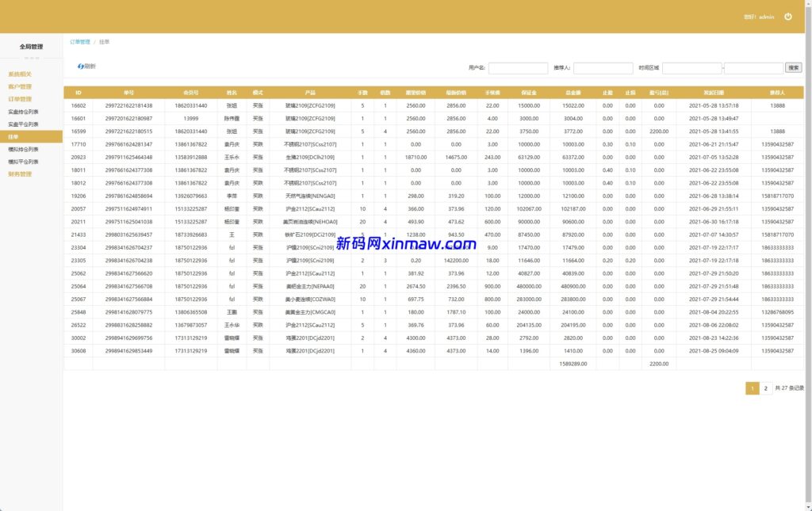Screen dimensions: 812x511
Task: Open 模拟持仓列表 in the sidebar
Action: point(23,149)
